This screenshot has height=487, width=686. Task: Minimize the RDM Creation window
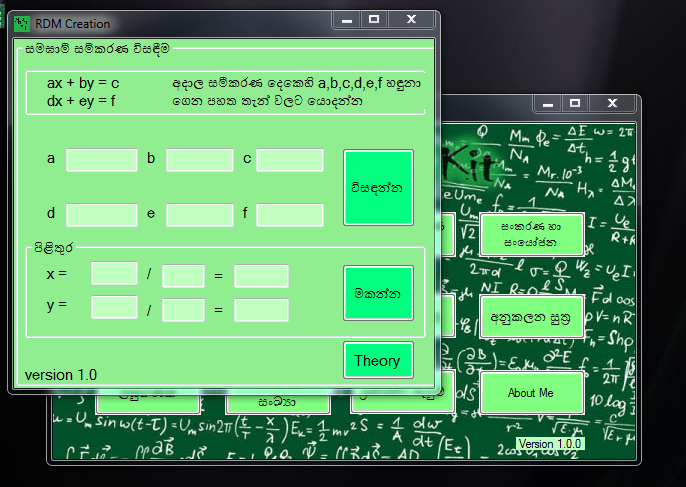347,20
